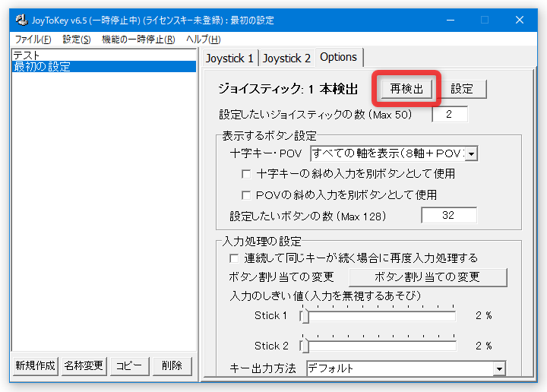Minimize the JoyToKey window
The height and width of the screenshot is (392, 547).
pos(451,20)
